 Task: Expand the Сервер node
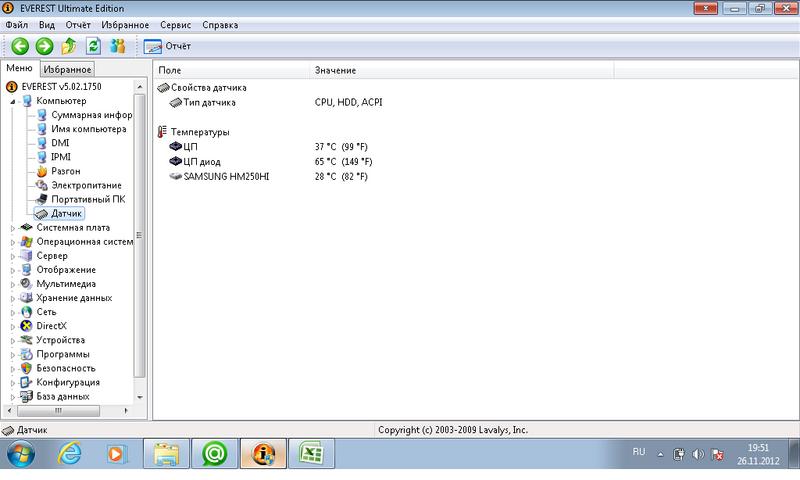coord(13,257)
